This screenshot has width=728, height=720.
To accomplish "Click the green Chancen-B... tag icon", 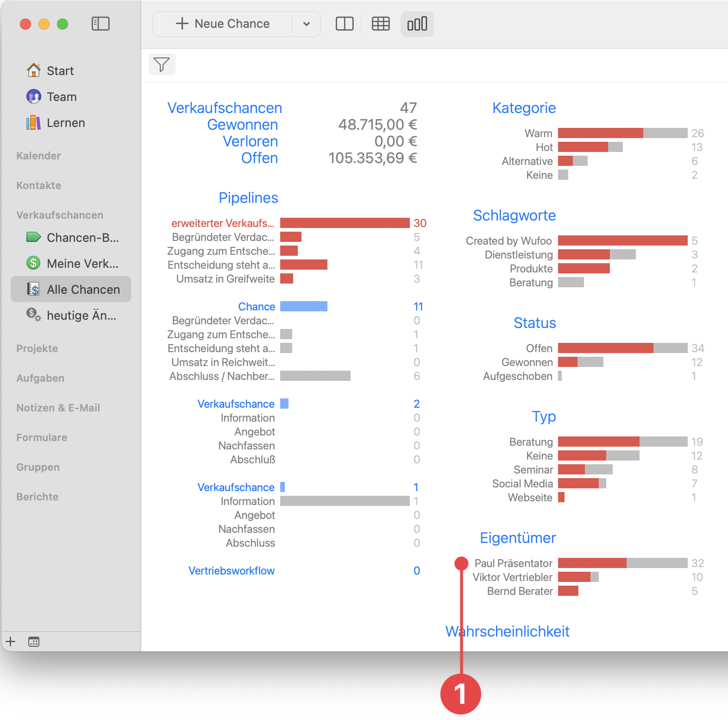I will coord(33,237).
